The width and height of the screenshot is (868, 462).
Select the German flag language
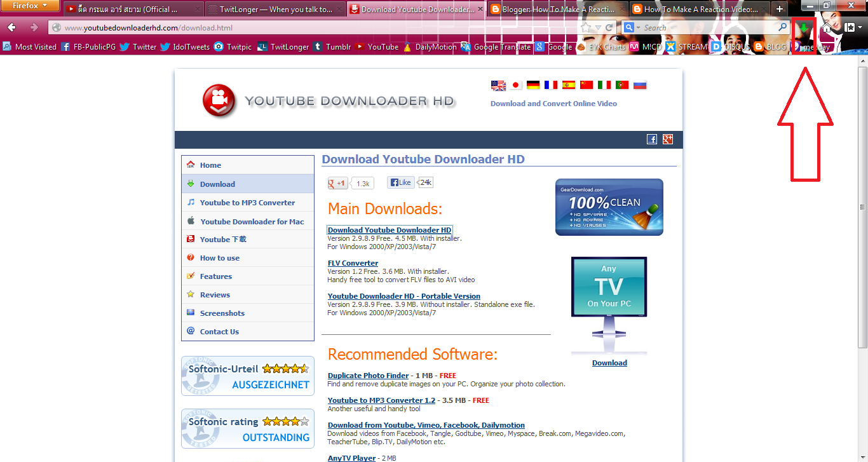tap(533, 85)
